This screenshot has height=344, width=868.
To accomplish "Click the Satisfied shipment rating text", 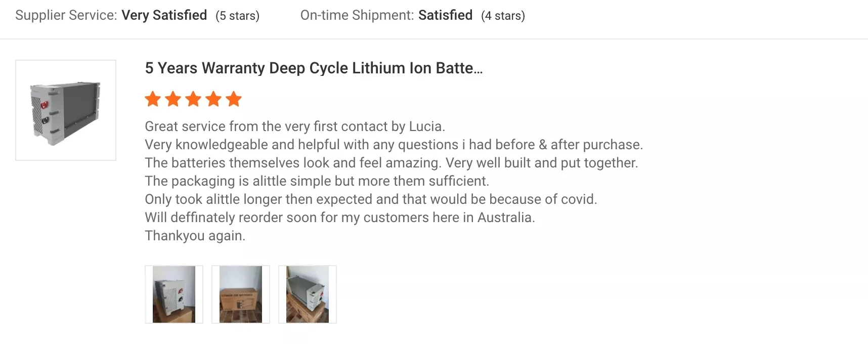I will pos(445,15).
